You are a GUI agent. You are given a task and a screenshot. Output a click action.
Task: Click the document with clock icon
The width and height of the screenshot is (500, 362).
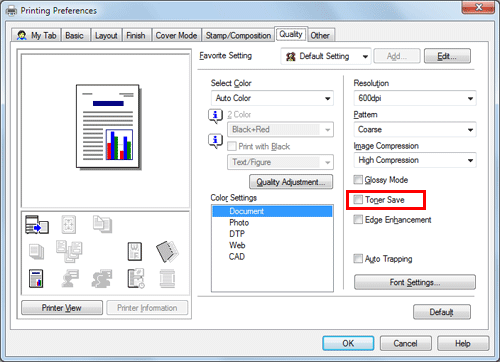click(x=136, y=278)
